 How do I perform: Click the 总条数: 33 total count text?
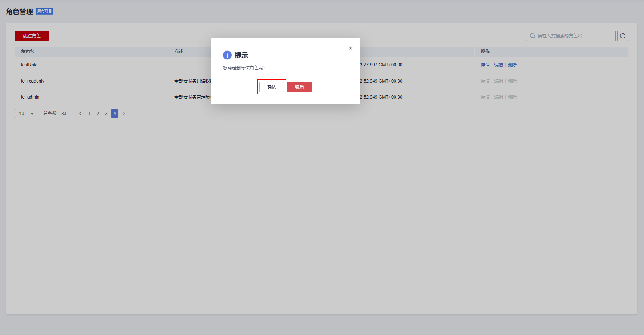point(55,114)
